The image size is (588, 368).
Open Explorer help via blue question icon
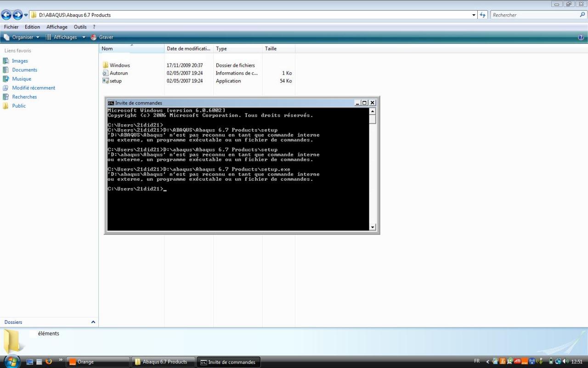tap(581, 37)
